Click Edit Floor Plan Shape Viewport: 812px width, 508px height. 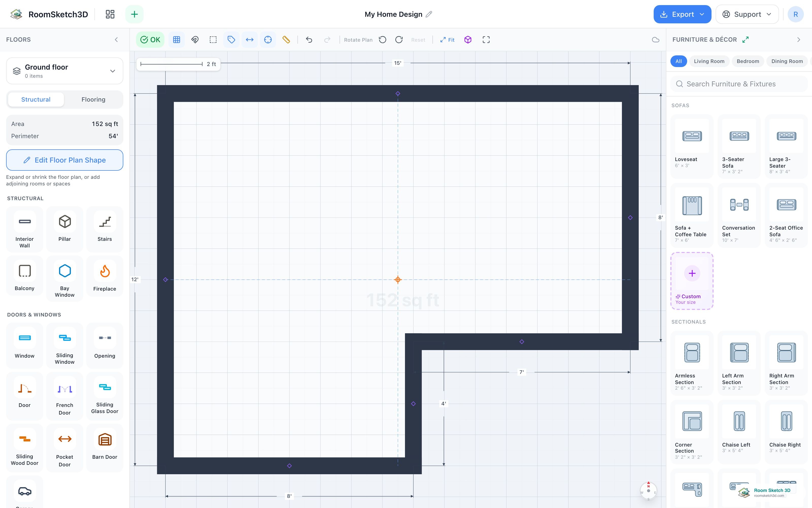(65, 160)
